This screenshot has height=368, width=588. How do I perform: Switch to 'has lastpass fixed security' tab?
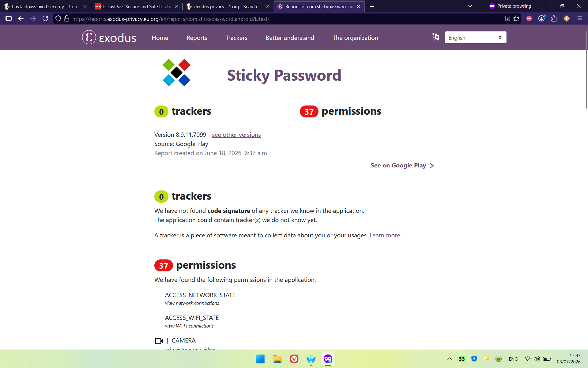click(45, 6)
